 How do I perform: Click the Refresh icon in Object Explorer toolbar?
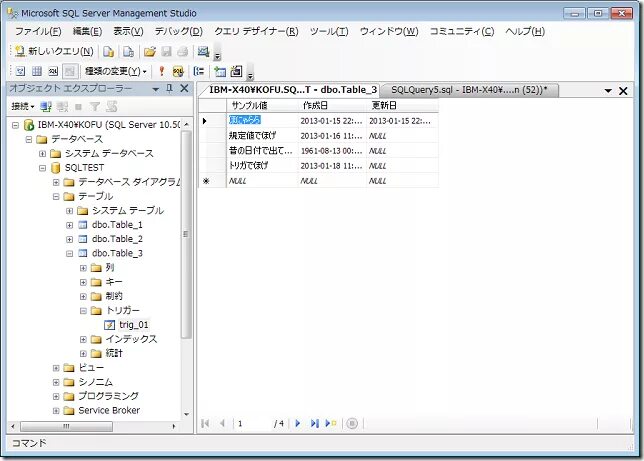coord(112,107)
